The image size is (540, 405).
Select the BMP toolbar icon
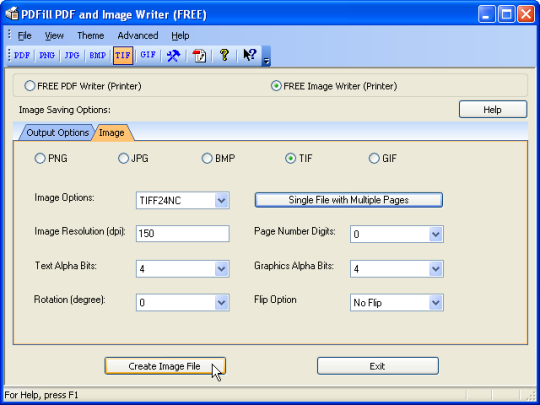(x=97, y=55)
